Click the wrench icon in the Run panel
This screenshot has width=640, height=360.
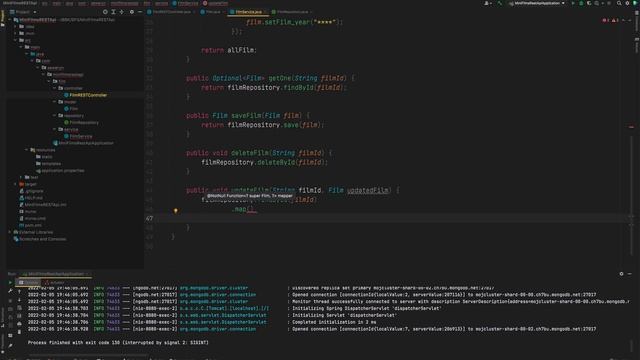pyautogui.click(x=10, y=291)
